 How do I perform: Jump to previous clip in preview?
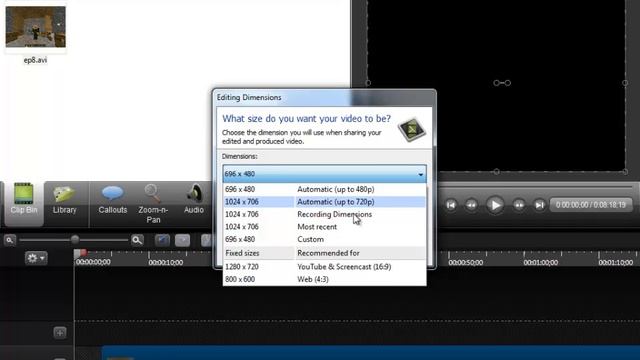pyautogui.click(x=451, y=205)
